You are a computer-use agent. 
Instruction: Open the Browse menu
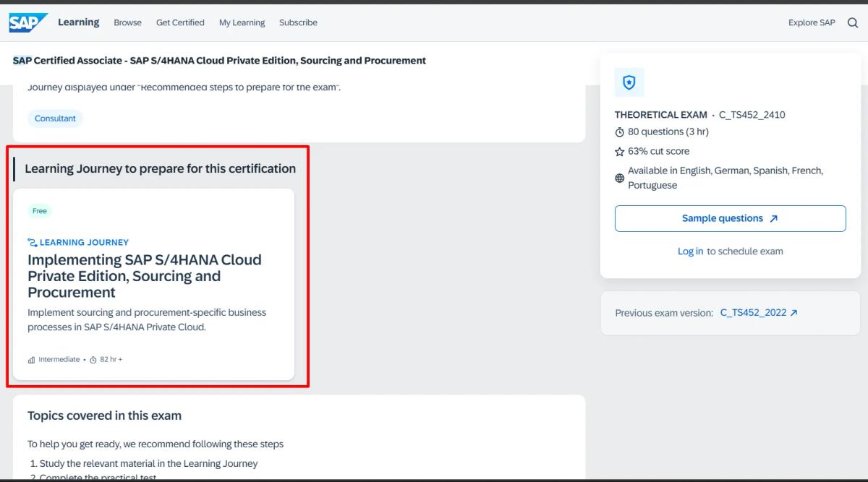coord(127,22)
